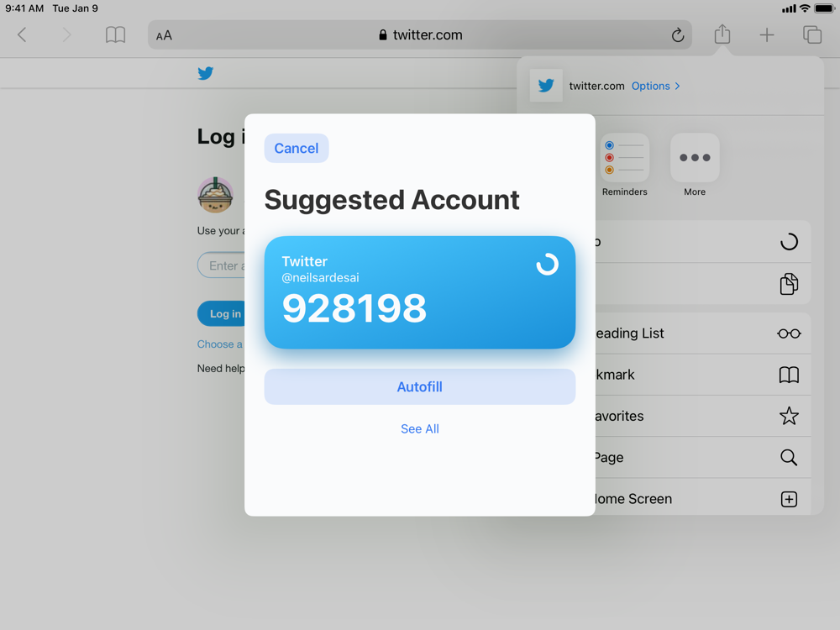Select Add to Favorites star row
Image resolution: width=840 pixels, height=630 pixels.
[701, 417]
